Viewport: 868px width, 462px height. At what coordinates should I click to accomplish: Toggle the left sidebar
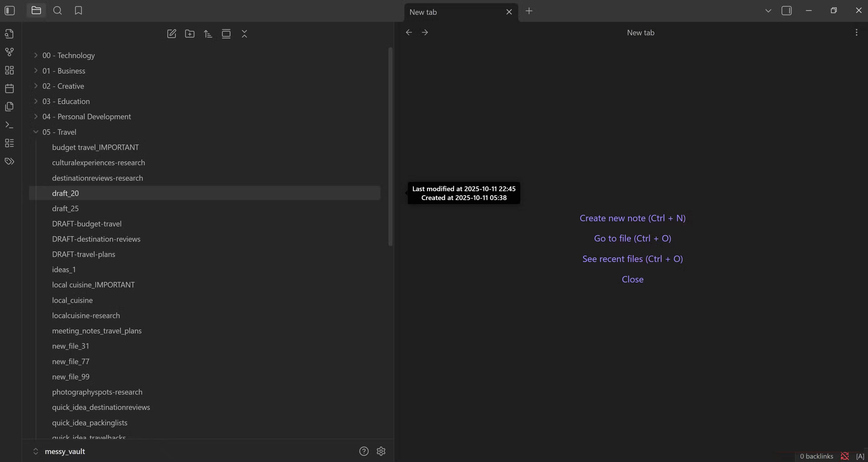click(x=10, y=11)
